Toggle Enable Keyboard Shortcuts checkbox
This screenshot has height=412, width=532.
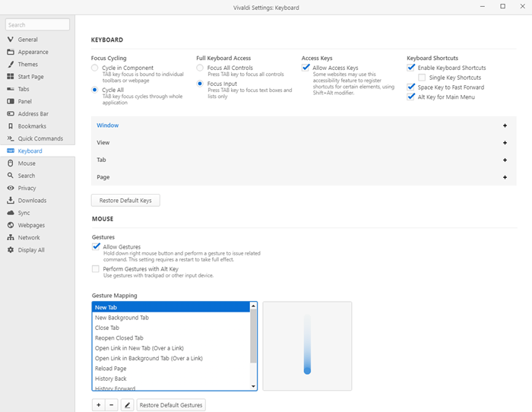coord(411,68)
